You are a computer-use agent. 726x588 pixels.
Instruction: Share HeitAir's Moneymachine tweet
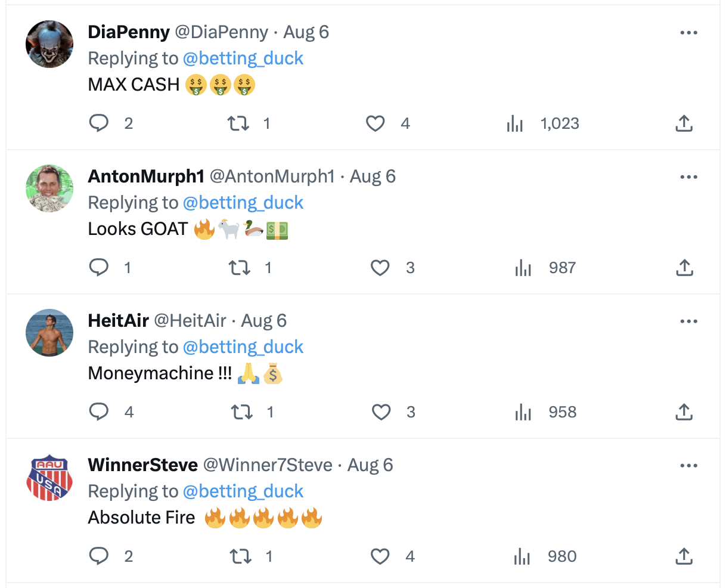pos(684,412)
